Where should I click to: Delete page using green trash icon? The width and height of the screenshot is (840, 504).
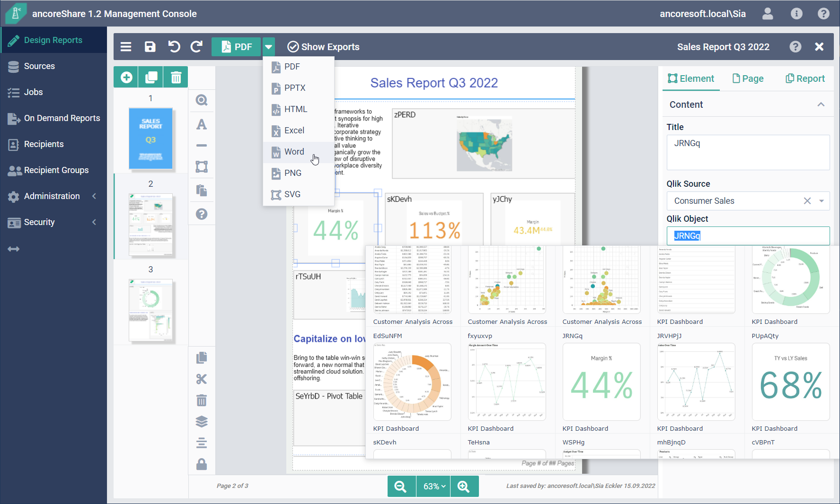176,78
